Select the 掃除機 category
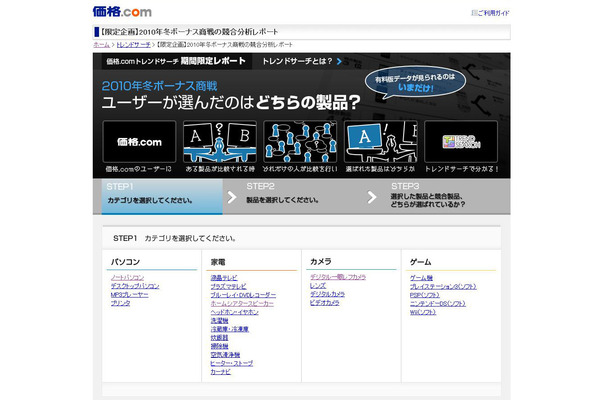Image resolution: width=610 pixels, height=400 pixels. click(219, 346)
